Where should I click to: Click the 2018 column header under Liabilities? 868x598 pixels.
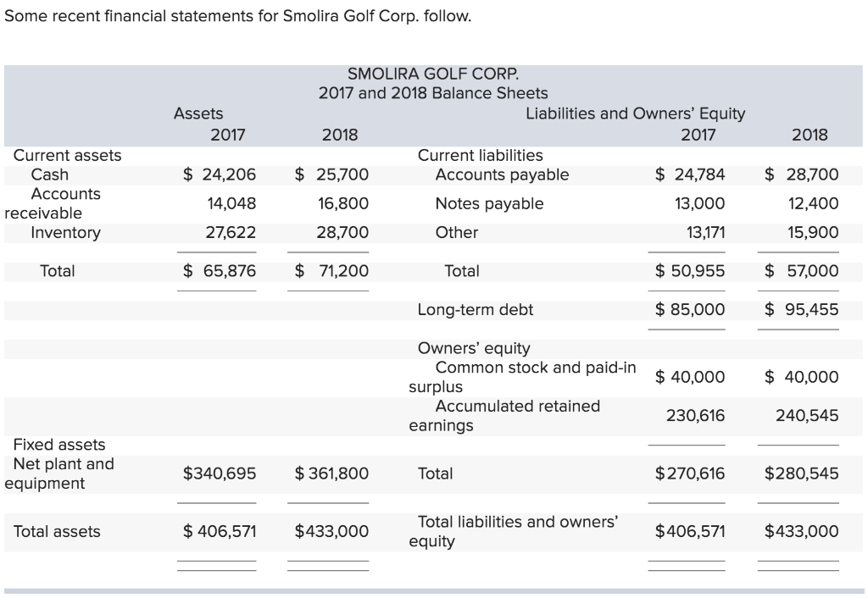click(810, 134)
